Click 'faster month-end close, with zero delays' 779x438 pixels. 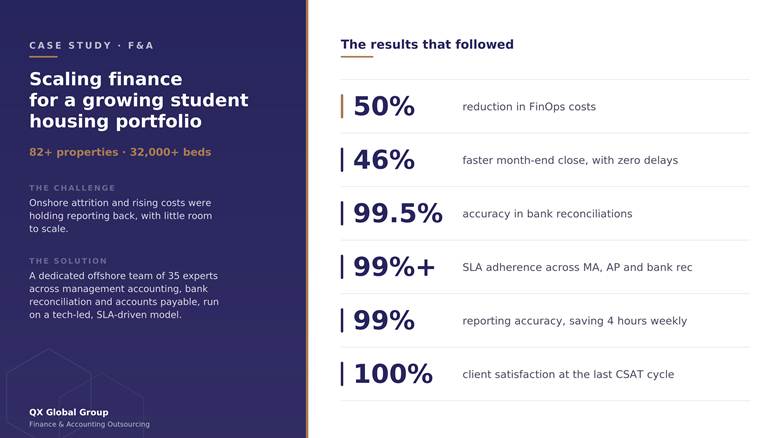pyautogui.click(x=570, y=160)
